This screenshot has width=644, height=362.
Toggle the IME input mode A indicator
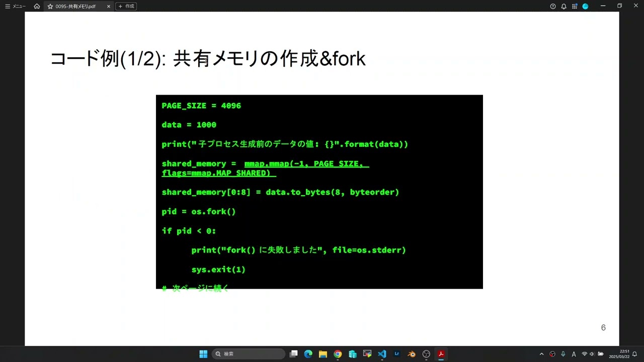click(574, 354)
